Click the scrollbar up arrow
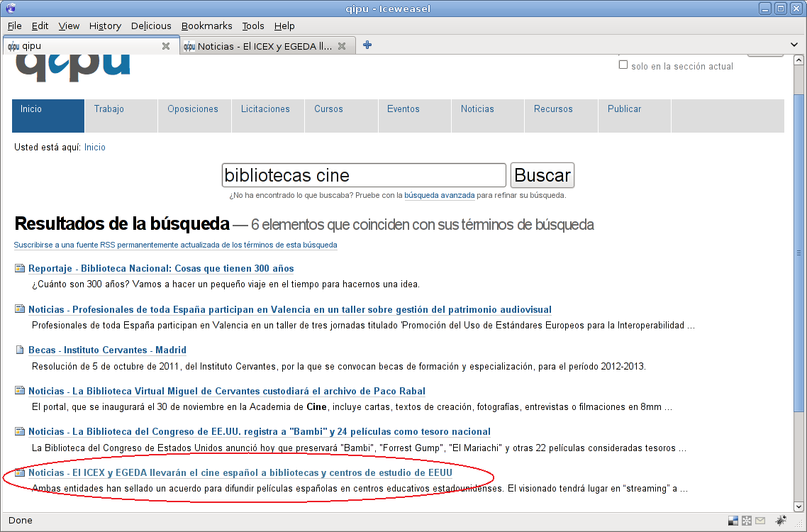The height and width of the screenshot is (532, 807). coord(798,60)
